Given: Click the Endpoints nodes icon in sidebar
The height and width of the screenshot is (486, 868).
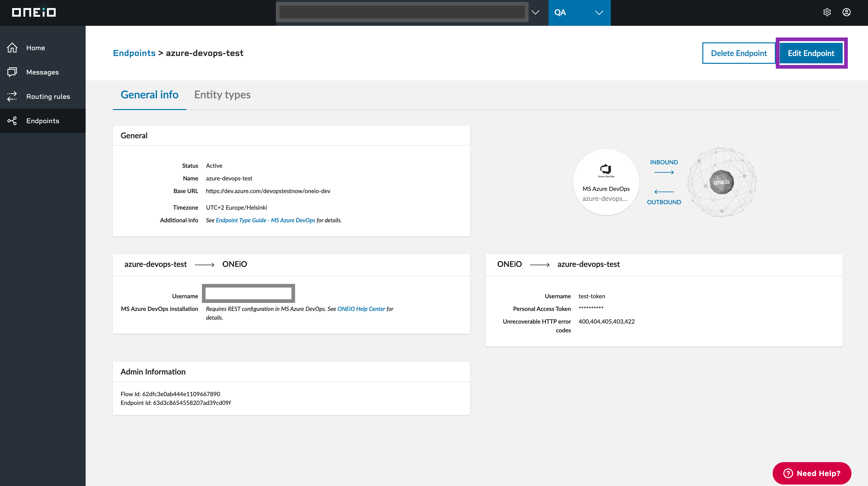Looking at the screenshot, I should point(12,121).
